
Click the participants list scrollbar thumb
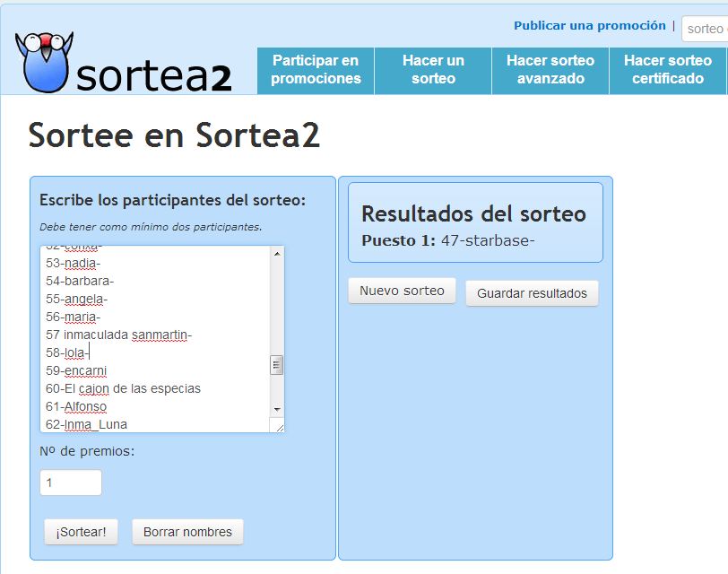(277, 365)
